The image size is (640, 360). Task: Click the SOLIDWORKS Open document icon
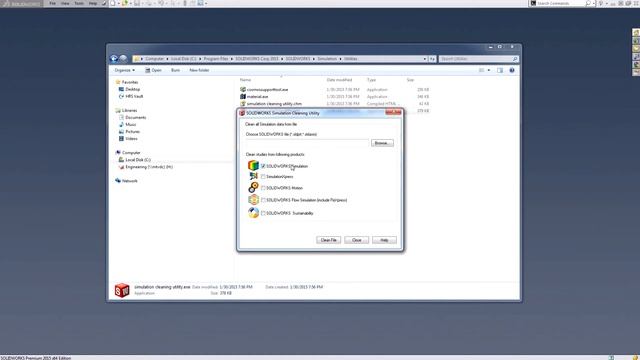(x=125, y=3)
